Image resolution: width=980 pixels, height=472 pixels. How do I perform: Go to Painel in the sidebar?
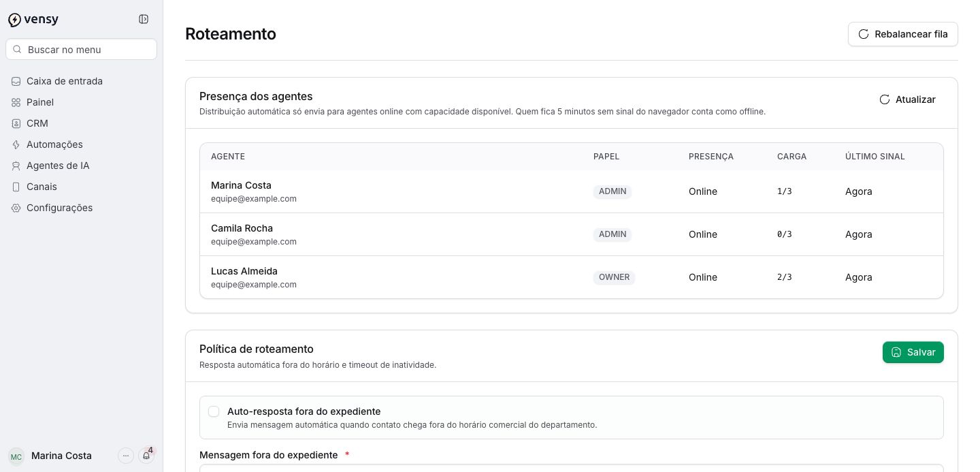pos(82,102)
